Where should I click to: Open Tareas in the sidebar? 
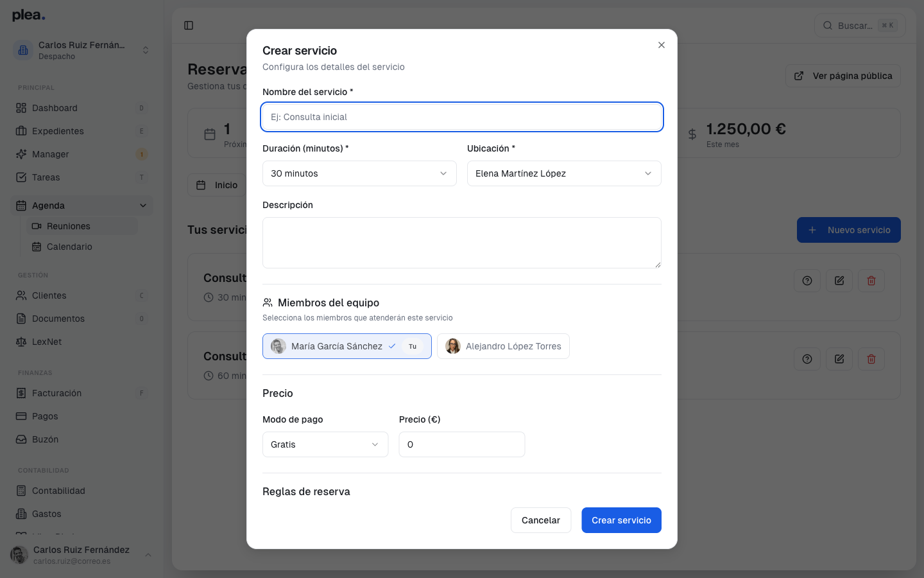[x=81, y=177]
